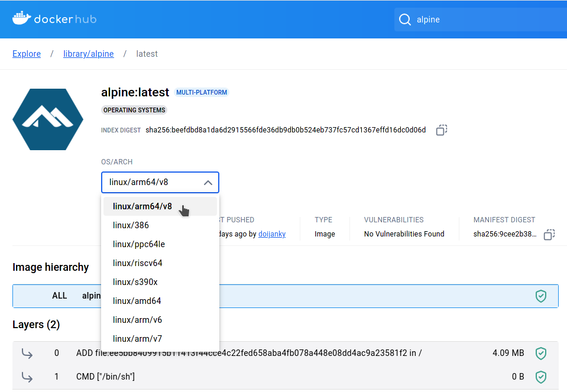Image resolution: width=567 pixels, height=392 pixels.
Task: Click shield icon for layer 0
Action: (x=540, y=353)
